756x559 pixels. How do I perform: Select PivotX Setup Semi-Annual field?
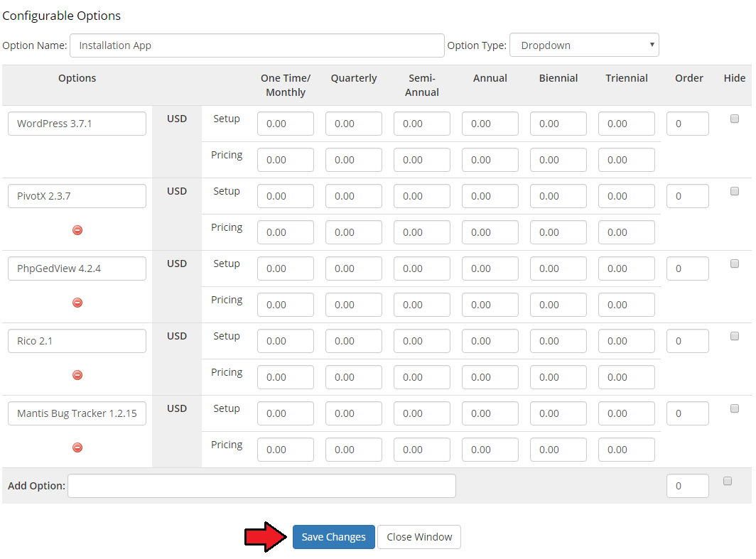click(422, 196)
